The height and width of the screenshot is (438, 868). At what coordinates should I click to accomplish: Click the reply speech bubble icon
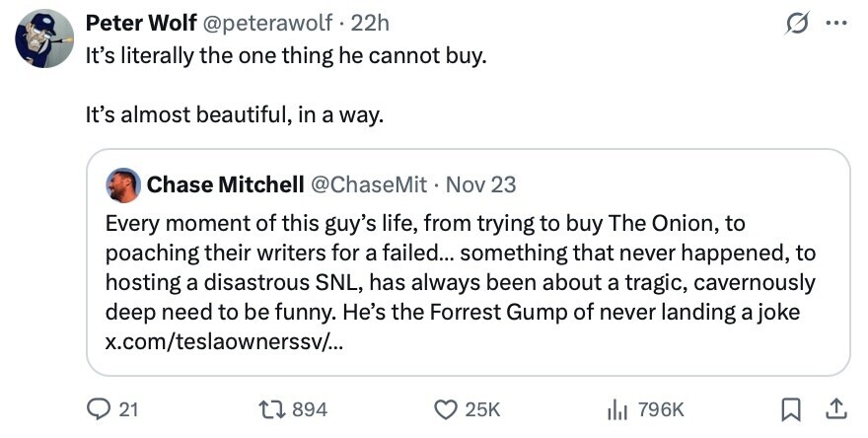click(x=100, y=408)
